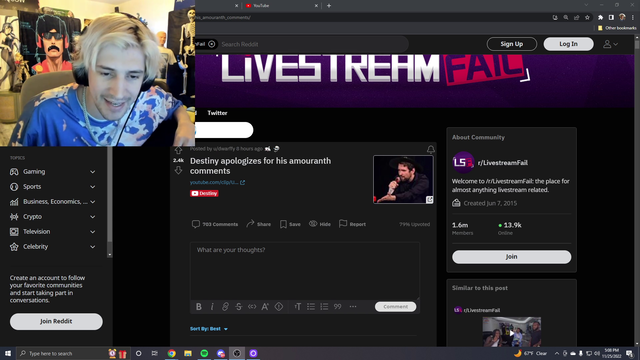Upvote the Destiny apology post
640x360 pixels.
point(178,151)
